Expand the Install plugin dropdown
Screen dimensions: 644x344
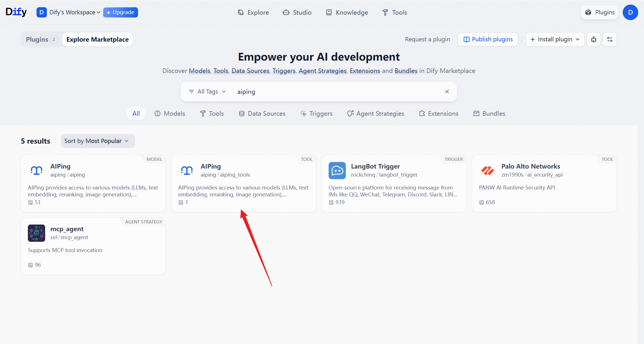point(555,39)
